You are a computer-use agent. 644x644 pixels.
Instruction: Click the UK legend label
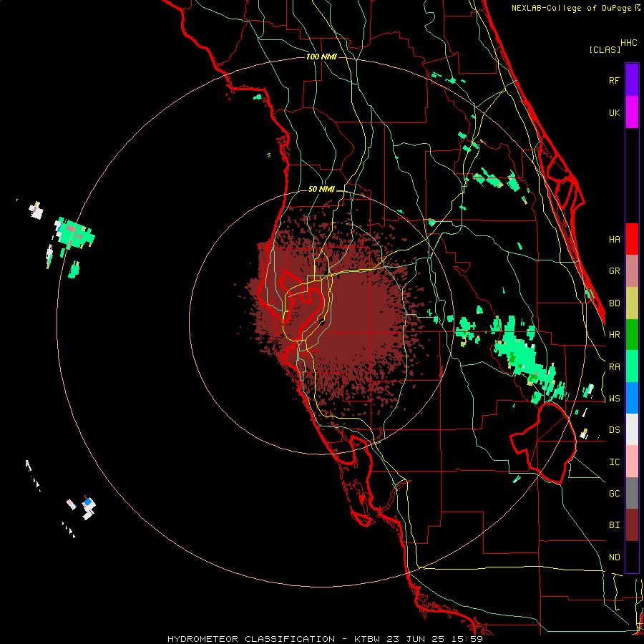614,112
